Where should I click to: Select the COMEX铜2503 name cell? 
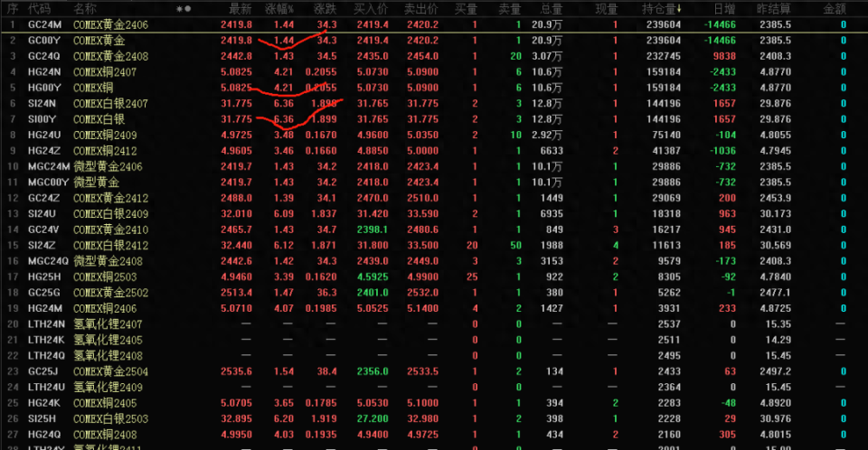click(105, 277)
